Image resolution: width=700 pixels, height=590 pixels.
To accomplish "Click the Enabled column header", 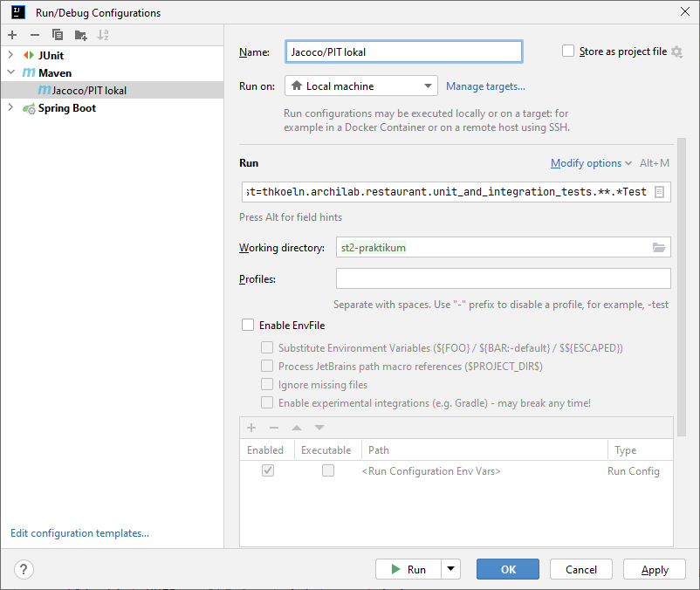I will pos(266,449).
